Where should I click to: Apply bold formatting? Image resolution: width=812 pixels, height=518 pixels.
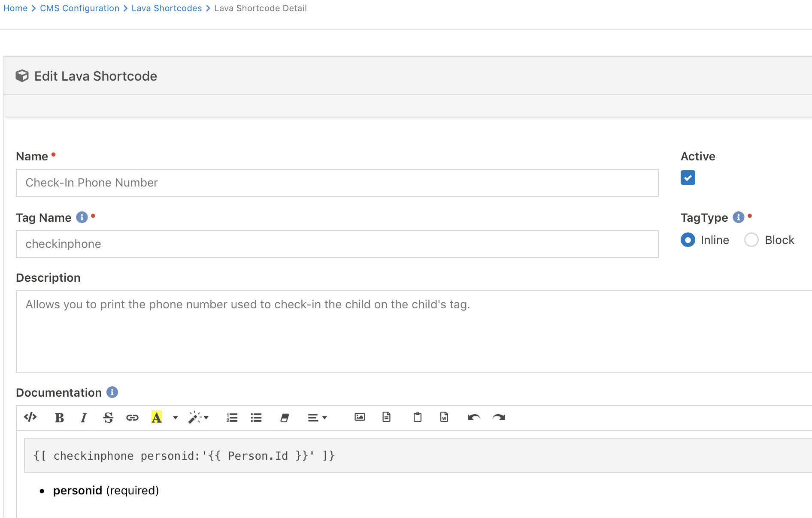click(59, 417)
